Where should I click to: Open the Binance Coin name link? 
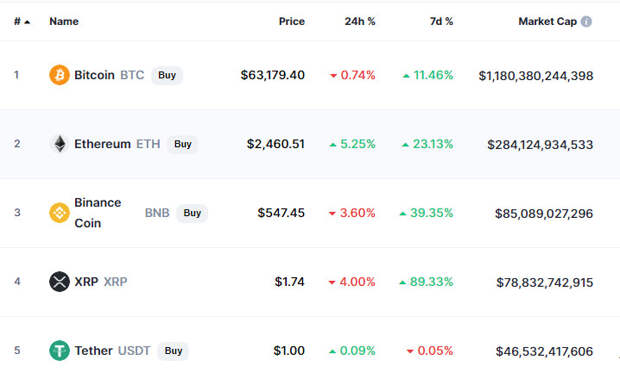tap(98, 213)
